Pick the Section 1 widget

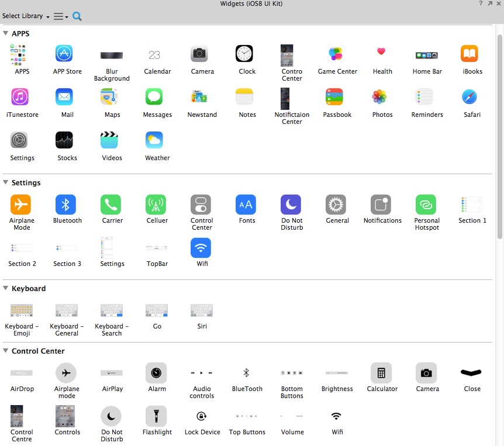click(x=471, y=205)
